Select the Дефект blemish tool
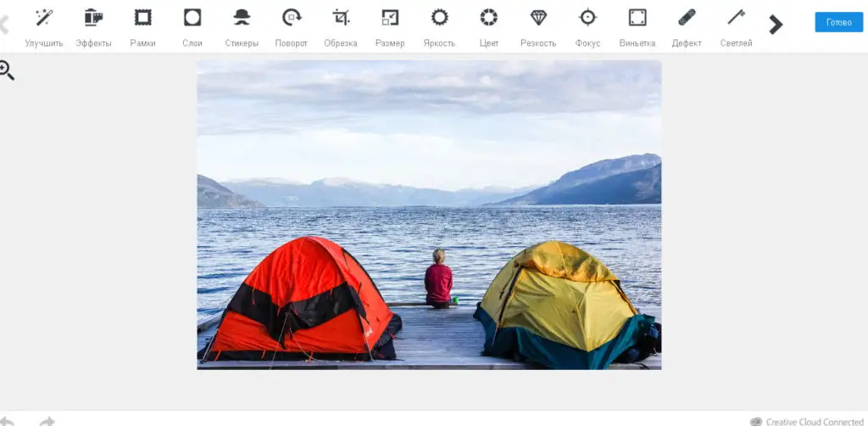Viewport: 868px width, 426px height. [x=687, y=25]
